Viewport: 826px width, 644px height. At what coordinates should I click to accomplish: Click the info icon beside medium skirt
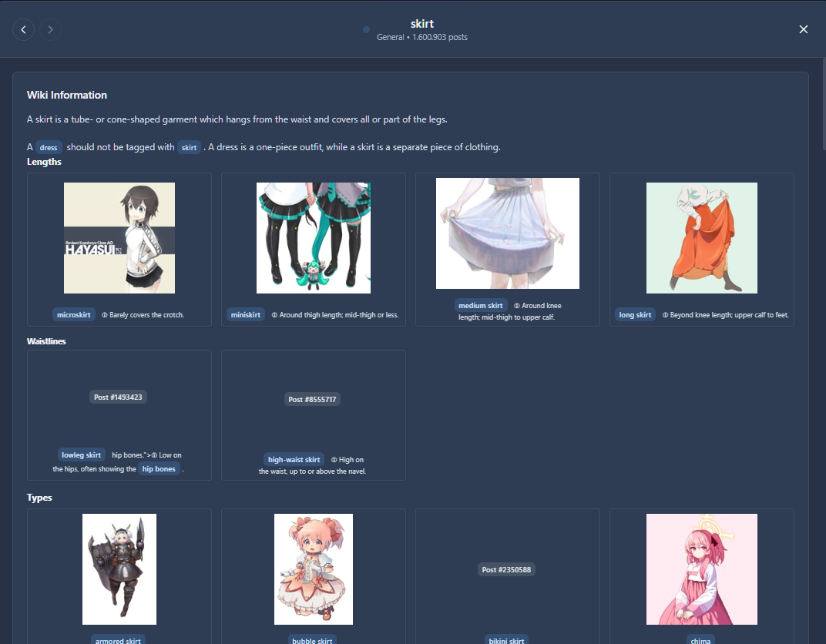pyautogui.click(x=517, y=305)
